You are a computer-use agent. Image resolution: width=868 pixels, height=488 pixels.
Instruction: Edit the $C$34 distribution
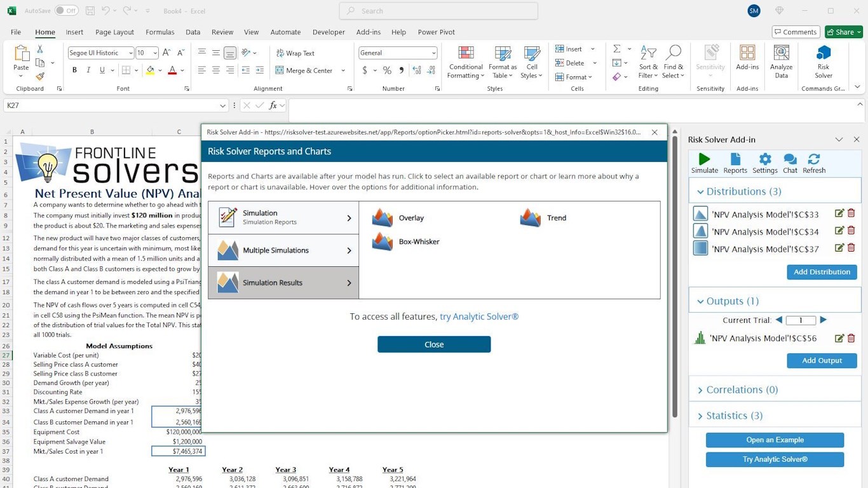click(839, 231)
